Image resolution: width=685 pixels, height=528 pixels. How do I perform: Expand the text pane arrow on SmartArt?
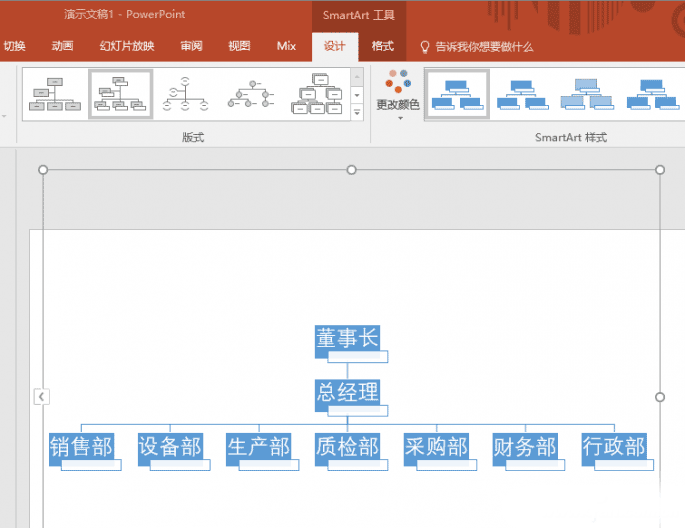point(42,397)
